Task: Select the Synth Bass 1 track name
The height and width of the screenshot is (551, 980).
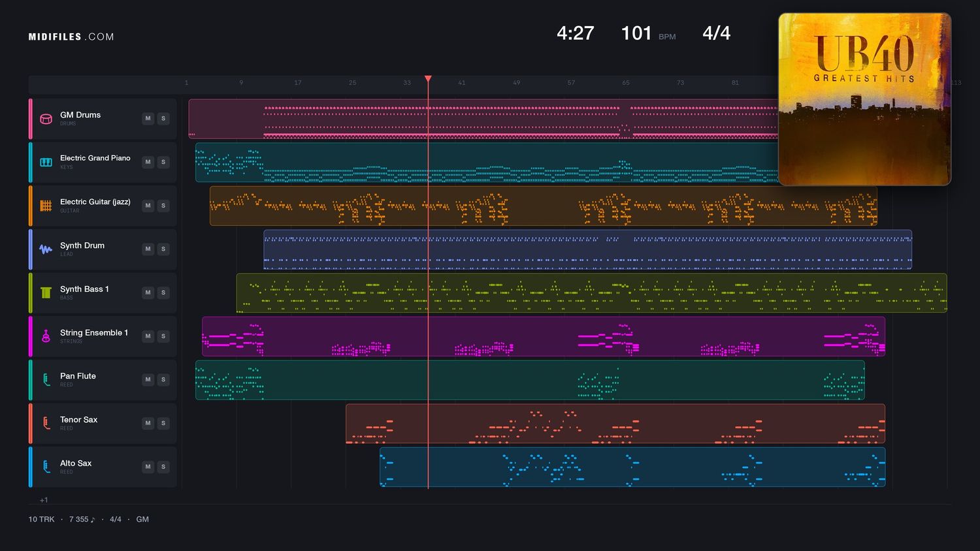Action: tap(84, 289)
